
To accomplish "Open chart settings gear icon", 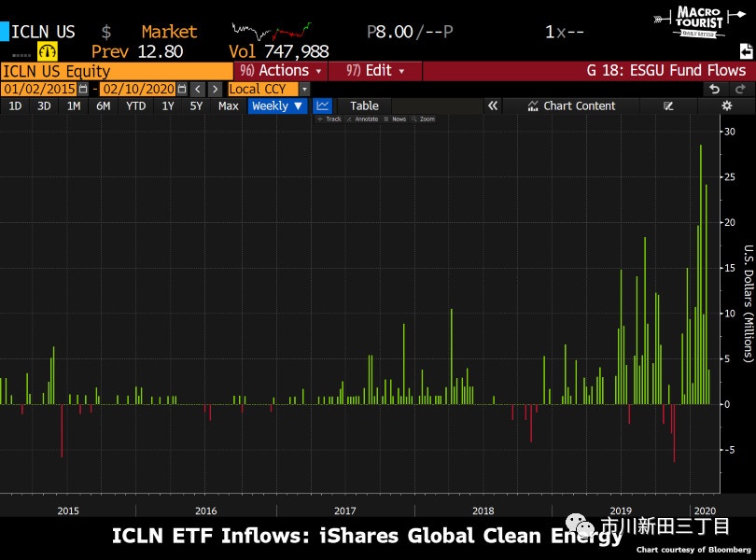I will [726, 105].
